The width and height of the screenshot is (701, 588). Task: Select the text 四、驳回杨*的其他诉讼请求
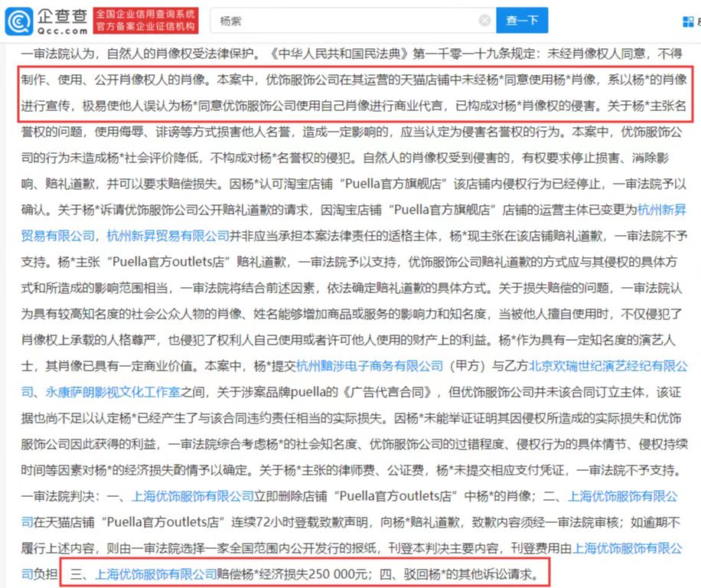[x=458, y=573]
